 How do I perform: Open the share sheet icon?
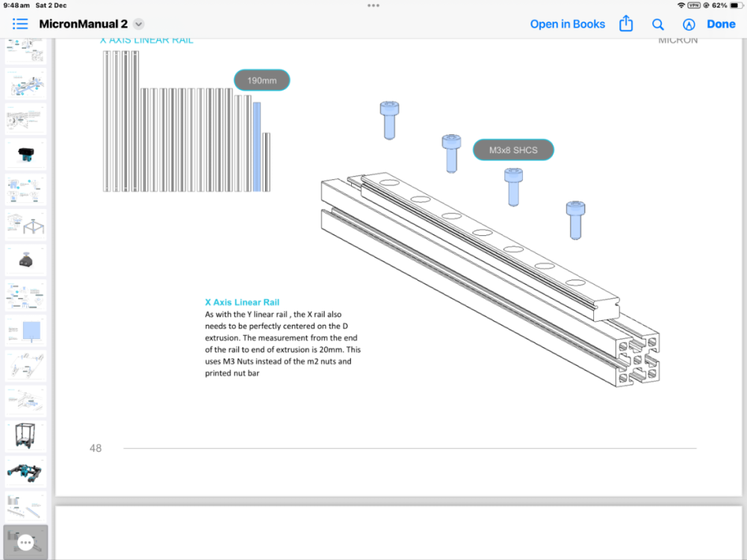[626, 23]
